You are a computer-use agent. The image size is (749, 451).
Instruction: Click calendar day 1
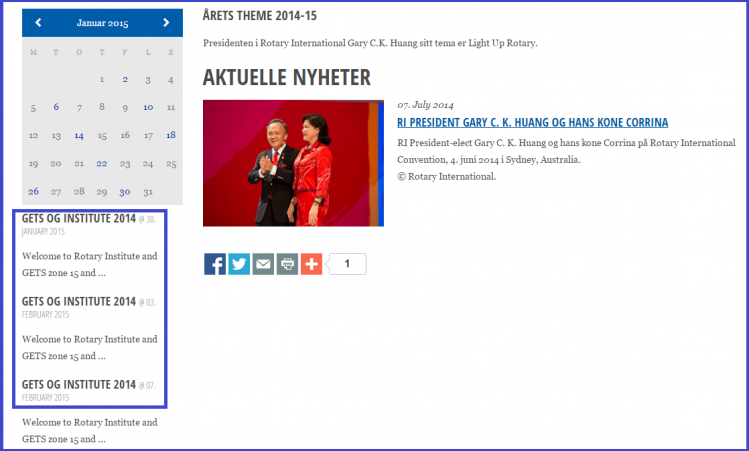(x=102, y=80)
